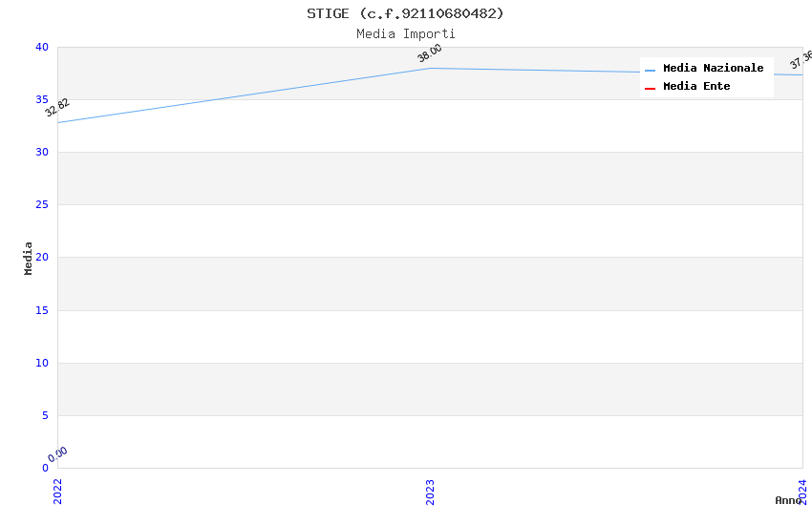Select the 2022 x-axis label
This screenshot has height=525, width=812.
(57, 491)
